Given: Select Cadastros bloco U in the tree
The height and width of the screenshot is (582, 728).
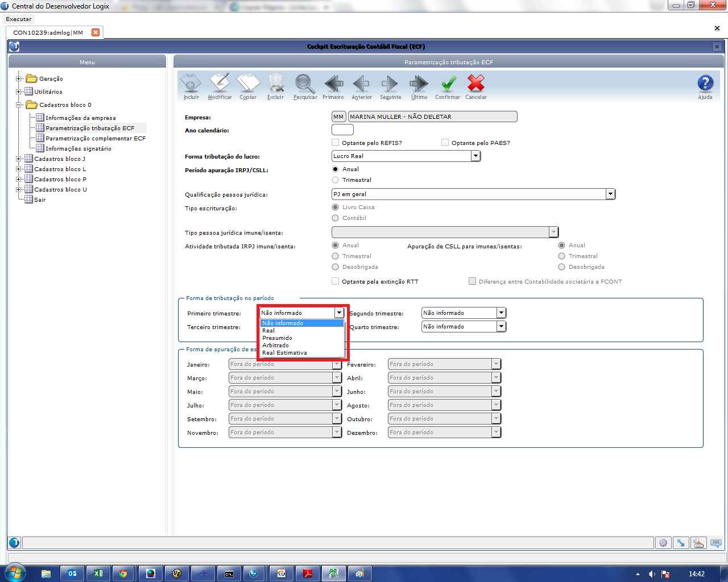Looking at the screenshot, I should [60, 189].
